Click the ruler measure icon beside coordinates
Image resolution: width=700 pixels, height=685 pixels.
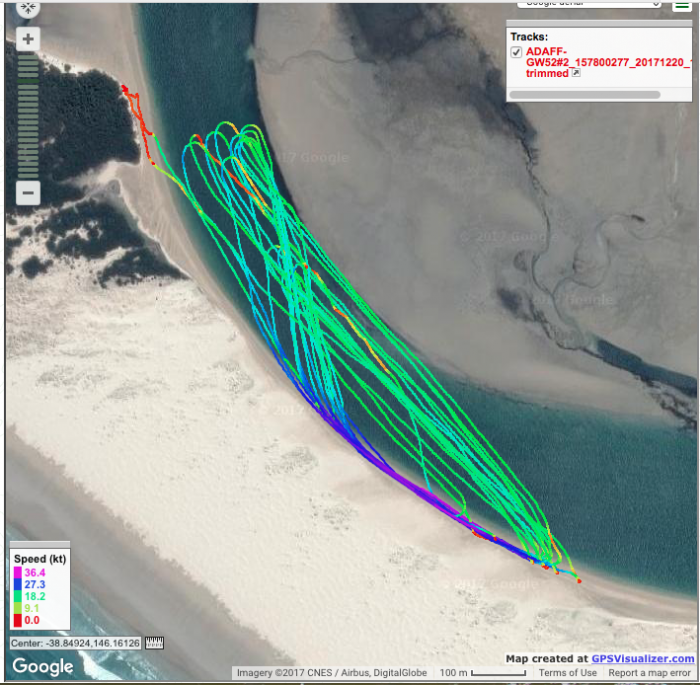154,643
